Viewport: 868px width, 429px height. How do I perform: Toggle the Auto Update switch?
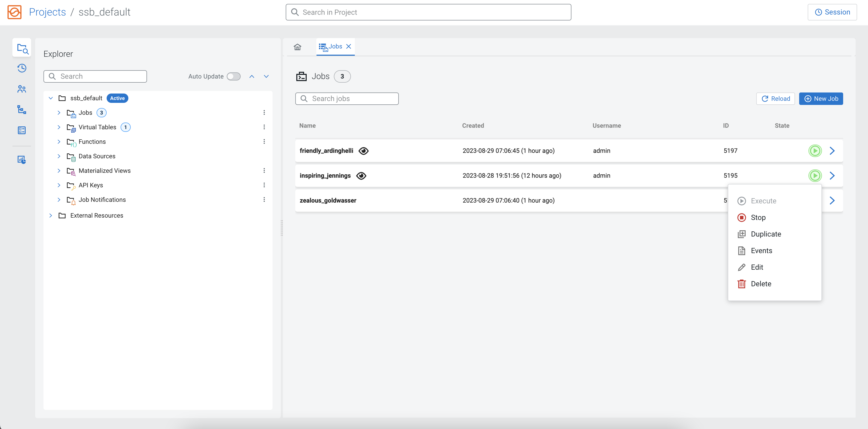[233, 77]
